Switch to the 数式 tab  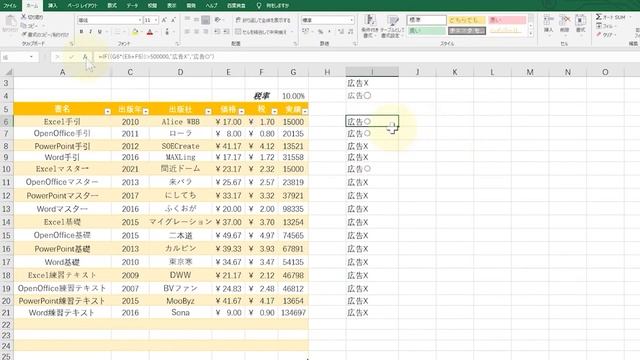tap(112, 6)
